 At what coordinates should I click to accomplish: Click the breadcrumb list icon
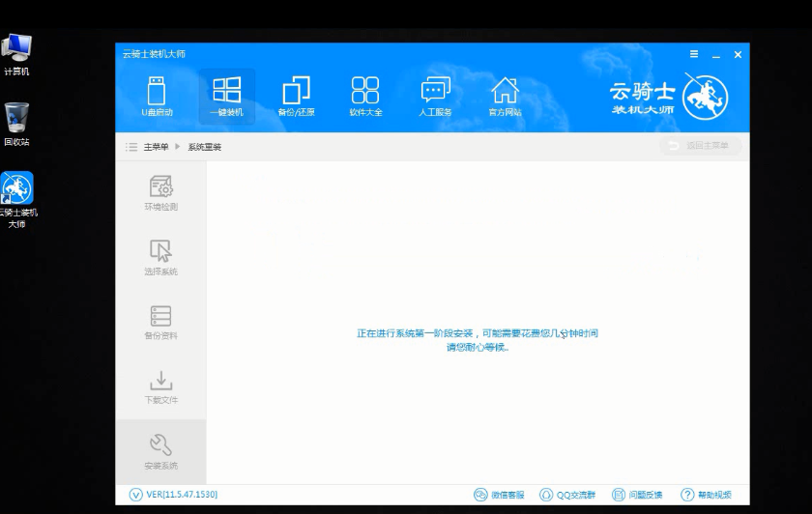[131, 147]
